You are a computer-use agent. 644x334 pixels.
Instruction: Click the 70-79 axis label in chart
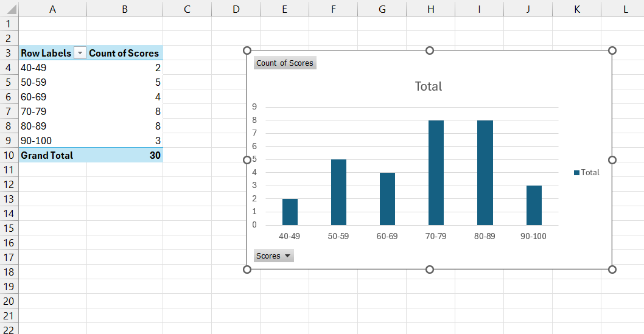click(x=436, y=236)
